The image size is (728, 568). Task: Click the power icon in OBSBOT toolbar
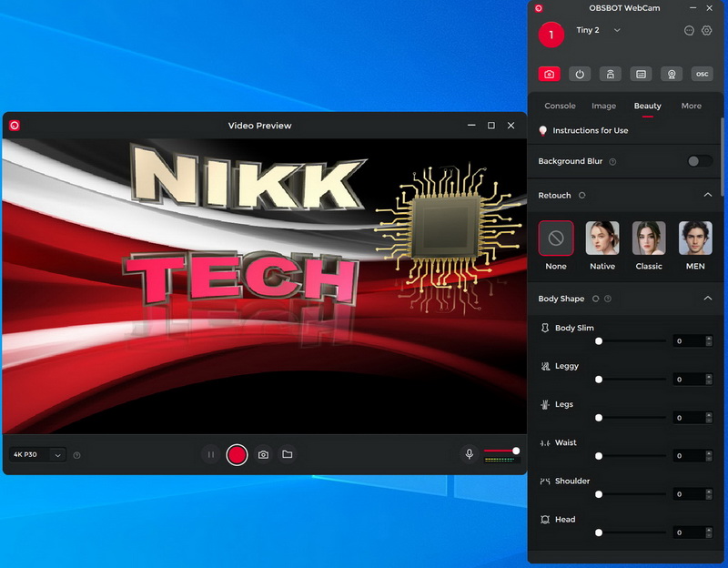coord(580,75)
